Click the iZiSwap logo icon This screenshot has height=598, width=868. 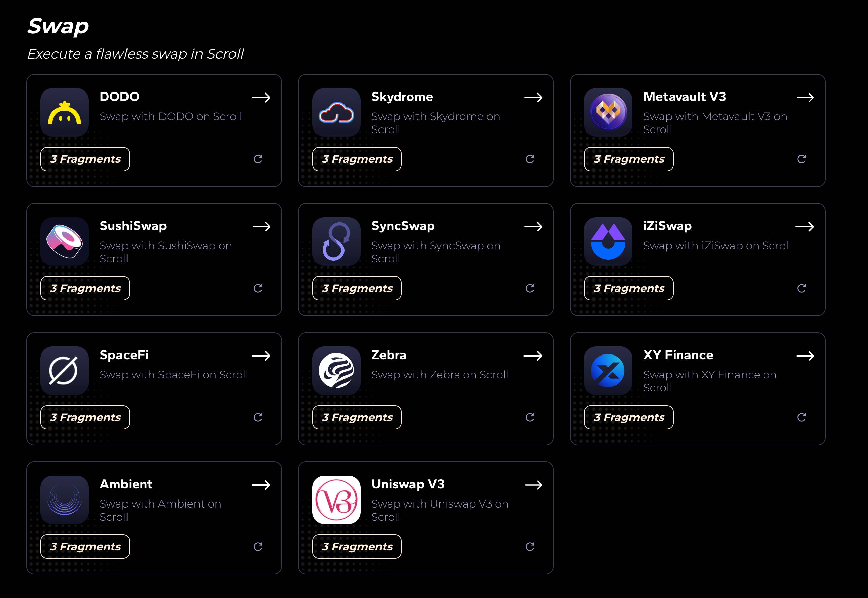coord(608,241)
